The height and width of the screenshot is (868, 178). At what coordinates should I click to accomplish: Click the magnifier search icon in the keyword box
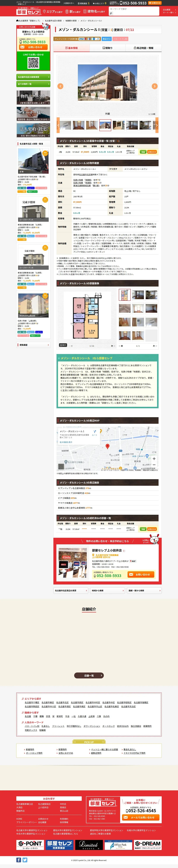coord(111,14)
